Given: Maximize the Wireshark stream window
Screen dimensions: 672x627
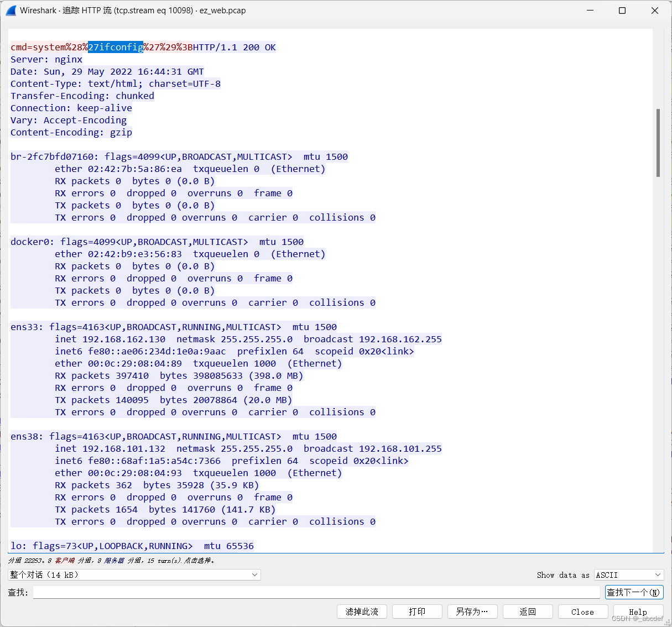Looking at the screenshot, I should (x=622, y=11).
